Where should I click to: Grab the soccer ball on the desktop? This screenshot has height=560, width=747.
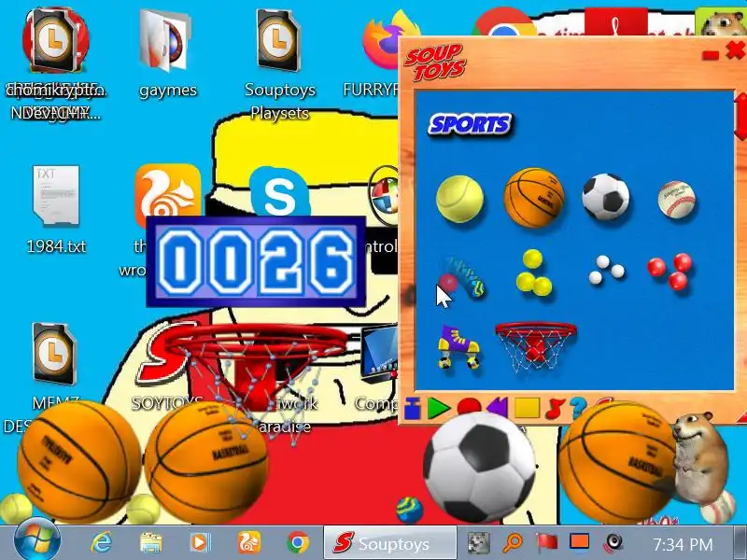click(479, 469)
